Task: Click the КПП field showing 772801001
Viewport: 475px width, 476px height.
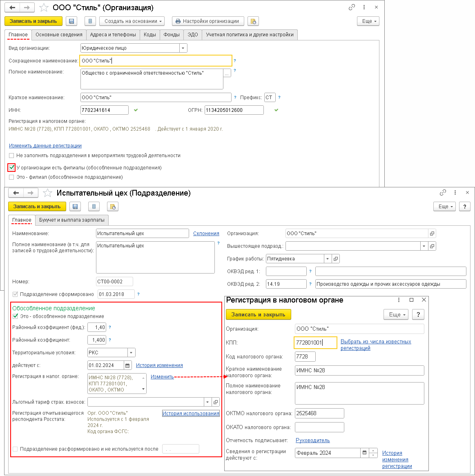Action: tap(316, 343)
